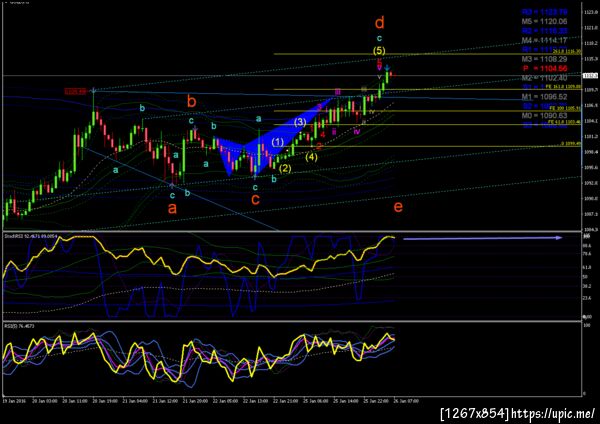
Task: Select the red P = 1104.56 pivot label
Action: 545,69
